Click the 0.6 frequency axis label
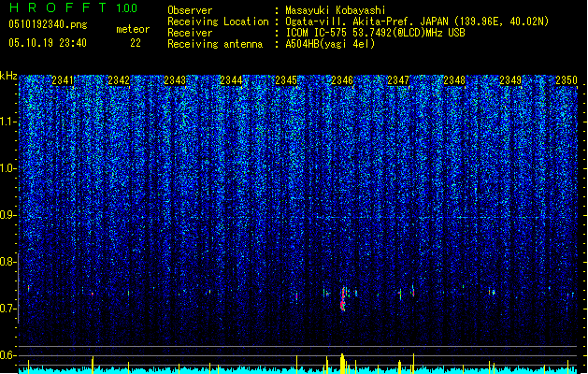This screenshot has width=588, height=374. click(8, 355)
